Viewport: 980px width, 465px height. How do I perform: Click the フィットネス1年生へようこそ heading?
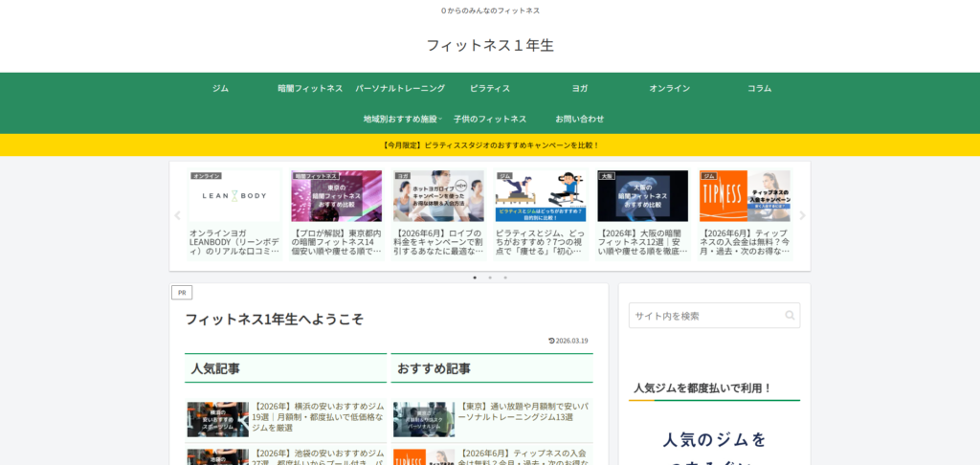click(275, 320)
